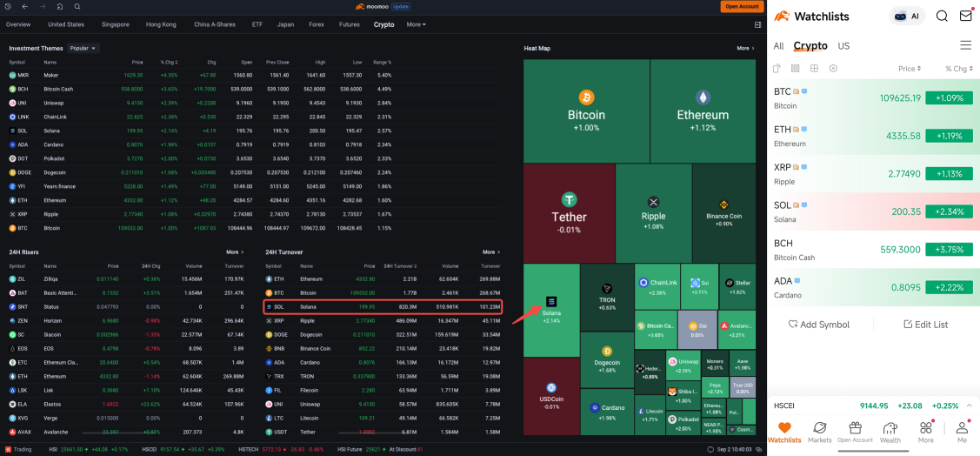
Task: Tap the Wealth elephant icon
Action: (x=890, y=432)
